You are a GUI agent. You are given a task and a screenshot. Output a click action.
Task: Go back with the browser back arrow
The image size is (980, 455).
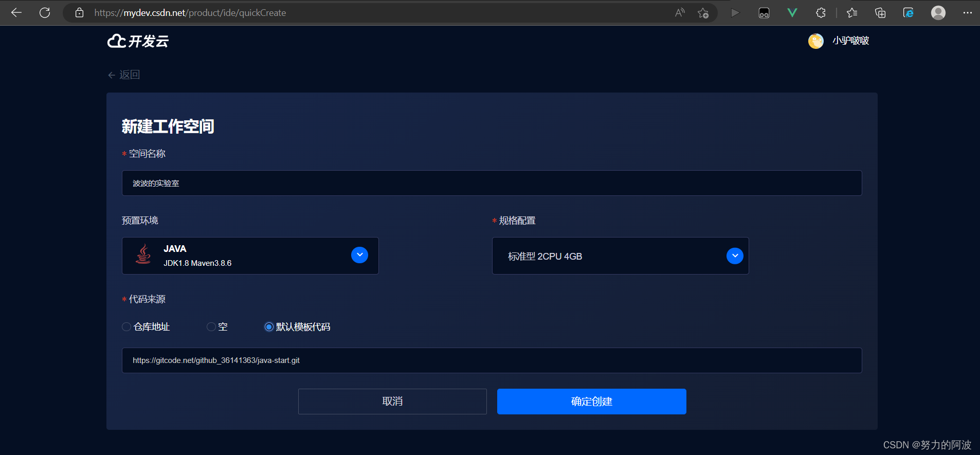tap(16, 13)
